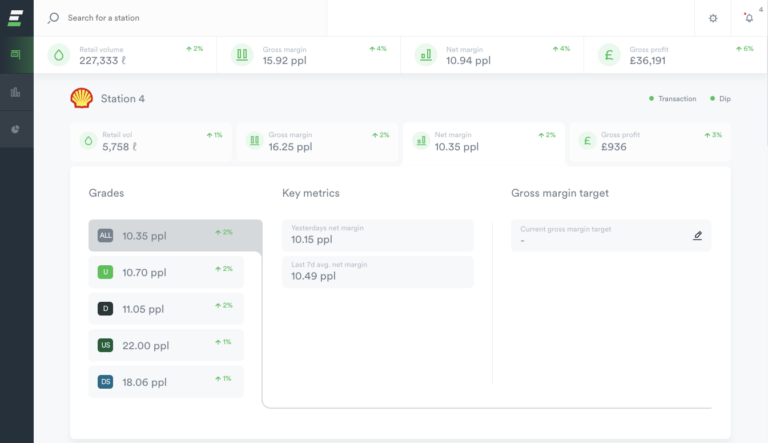Viewport: 768px width, 443px height.
Task: Select the DS grade at 18.06 ppl
Action: click(x=165, y=382)
